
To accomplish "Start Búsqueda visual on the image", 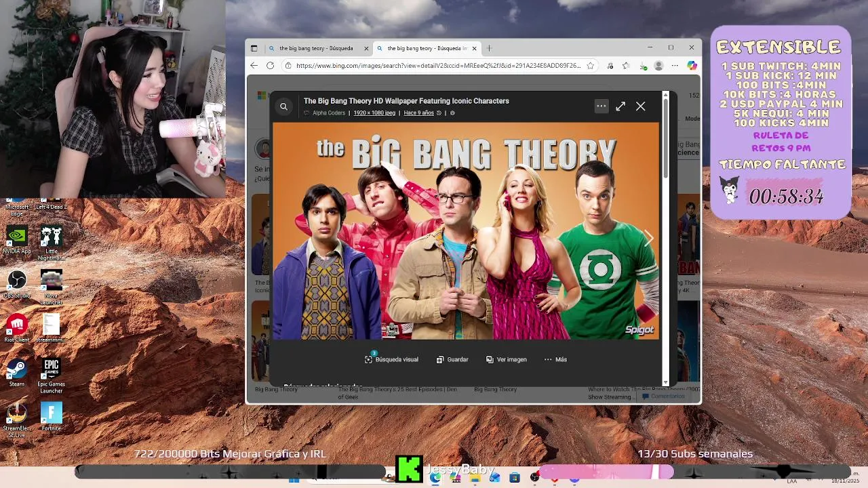I will coord(391,359).
